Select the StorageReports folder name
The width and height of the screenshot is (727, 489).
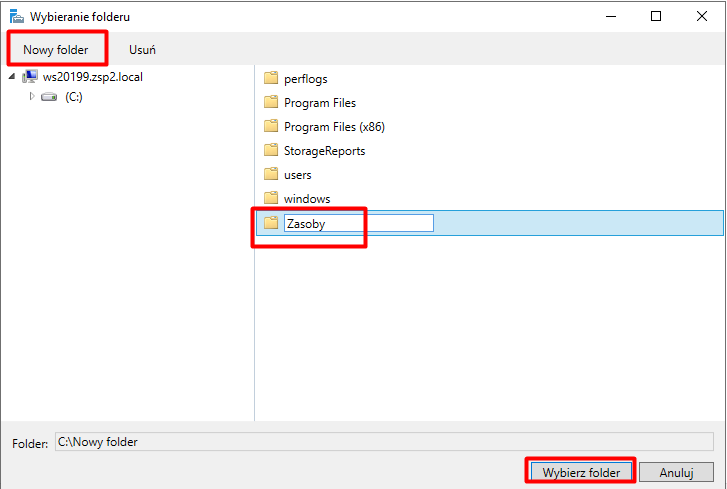[324, 151]
